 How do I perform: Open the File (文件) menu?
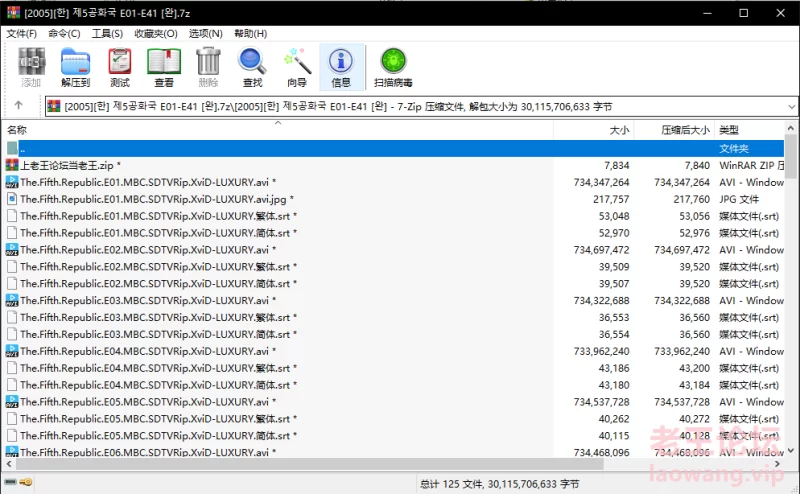[x=21, y=34]
